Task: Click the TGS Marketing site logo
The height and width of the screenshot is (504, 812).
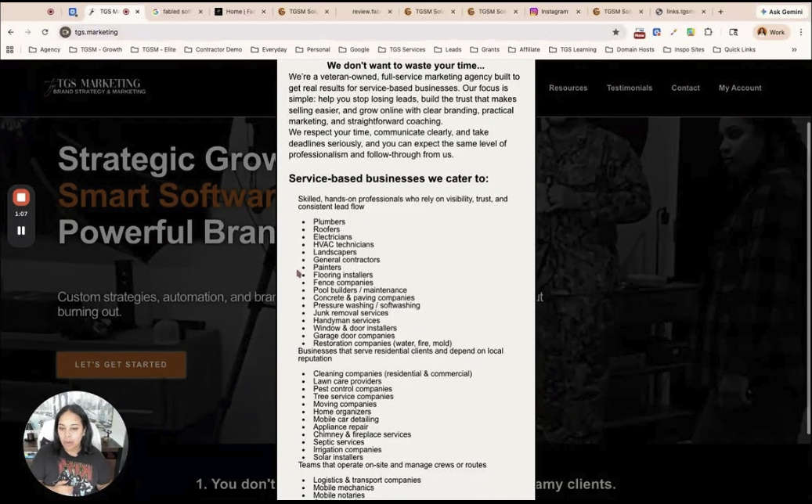Action: pyautogui.click(x=95, y=86)
